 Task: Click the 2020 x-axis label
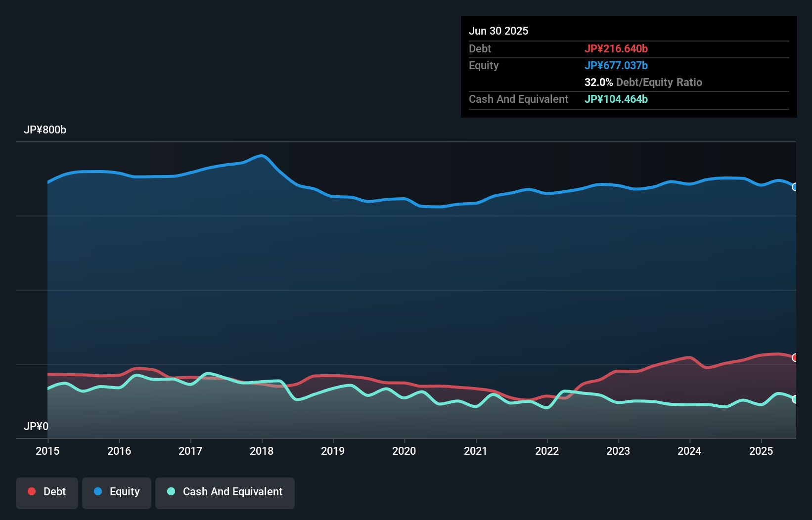coord(404,451)
